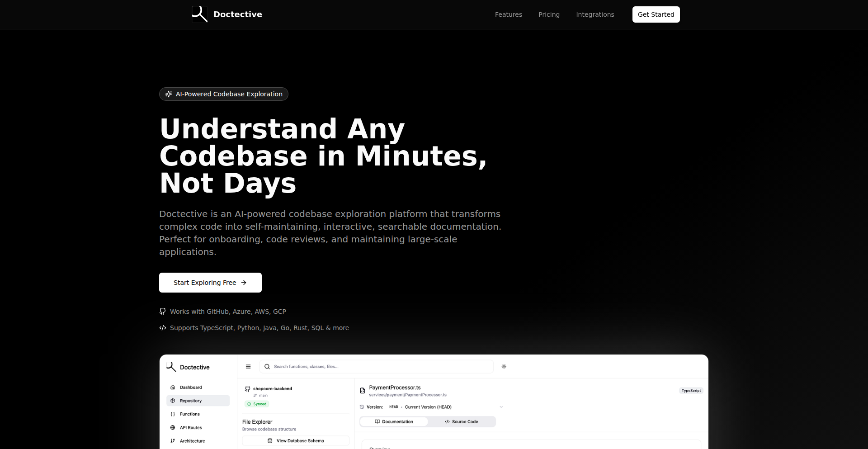Click Start Exploring Free button

(x=210, y=283)
